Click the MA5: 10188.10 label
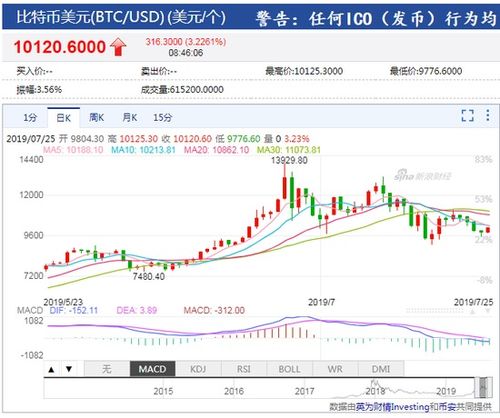Image resolution: width=500 pixels, height=418 pixels. pos(73,150)
